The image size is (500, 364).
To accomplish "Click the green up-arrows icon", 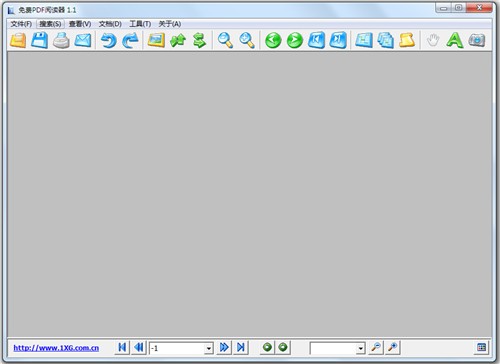I will click(x=178, y=40).
